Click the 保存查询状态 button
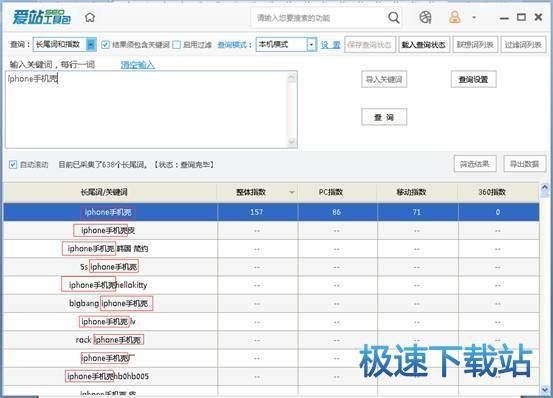The width and height of the screenshot is (553, 398). tap(370, 45)
